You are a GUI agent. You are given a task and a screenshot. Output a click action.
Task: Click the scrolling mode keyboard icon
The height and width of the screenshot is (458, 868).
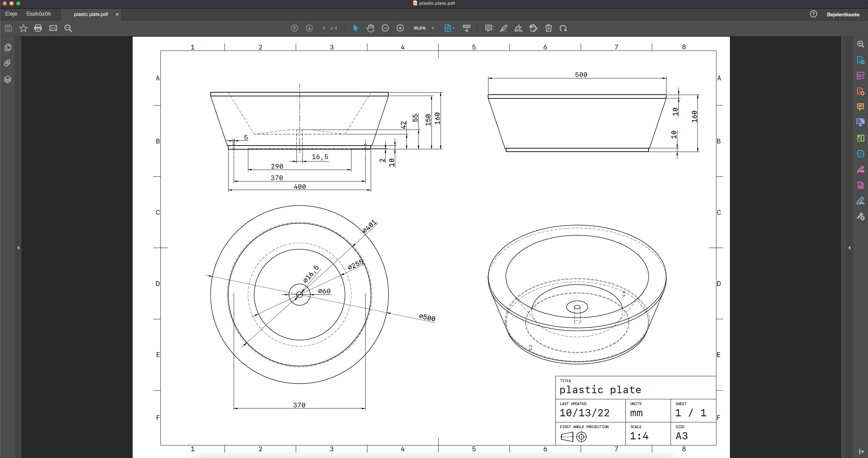(x=467, y=28)
